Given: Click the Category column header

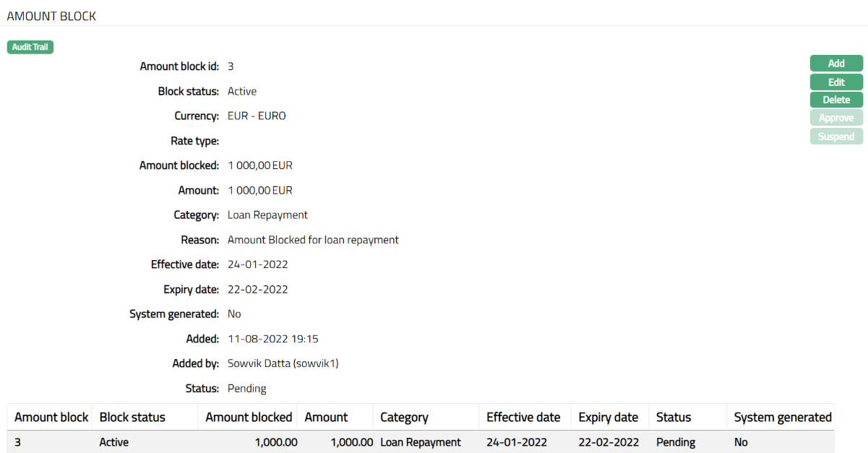Looking at the screenshot, I should pos(404,417).
